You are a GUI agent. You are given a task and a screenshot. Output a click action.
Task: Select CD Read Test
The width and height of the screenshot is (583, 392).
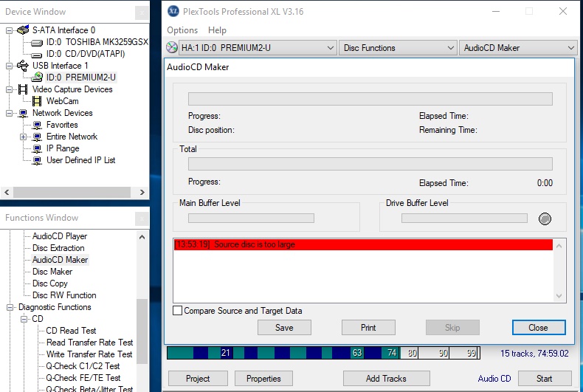(71, 331)
